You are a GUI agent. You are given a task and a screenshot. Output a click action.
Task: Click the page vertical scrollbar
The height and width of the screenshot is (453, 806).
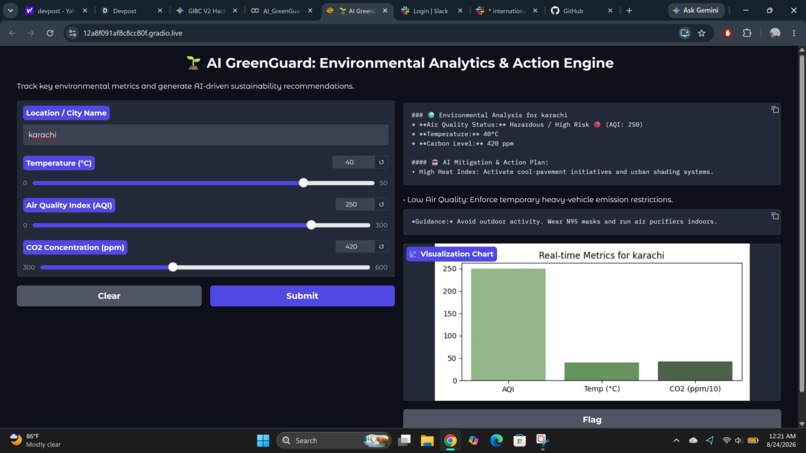801,221
